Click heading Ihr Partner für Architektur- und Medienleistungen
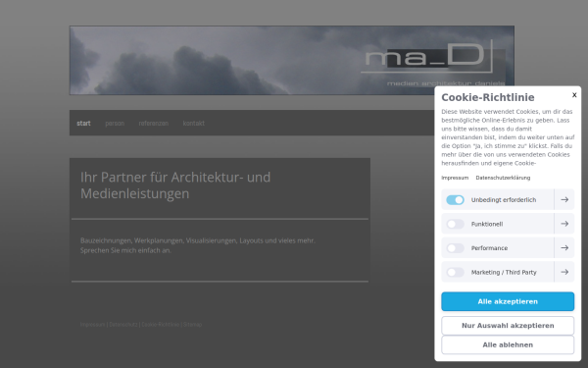This screenshot has width=588, height=368. pyautogui.click(x=175, y=185)
